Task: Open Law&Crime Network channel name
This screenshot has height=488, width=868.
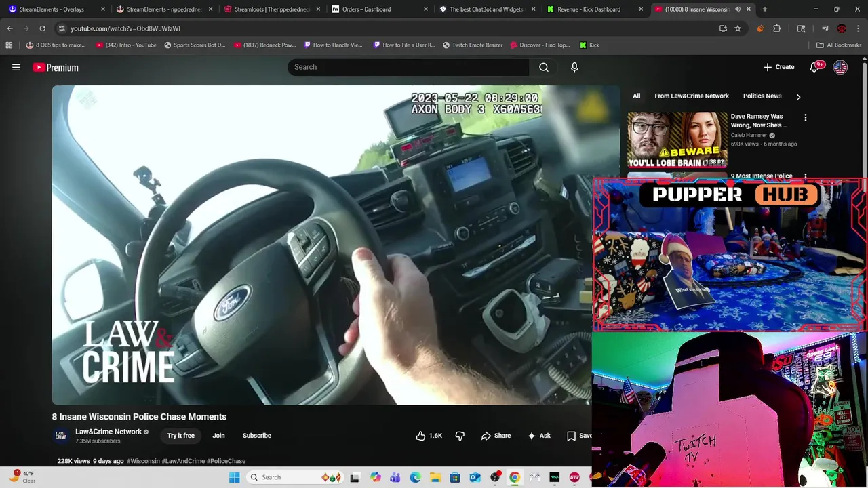Action: pyautogui.click(x=108, y=432)
